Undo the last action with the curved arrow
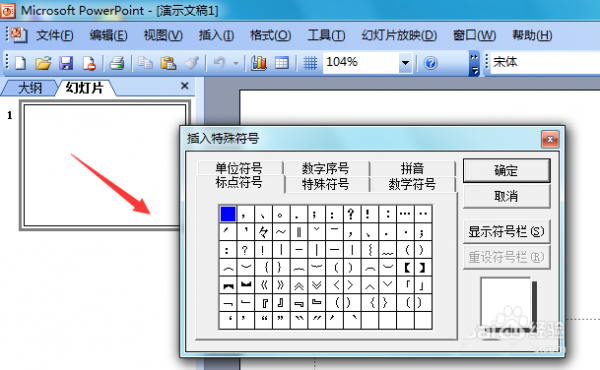The width and height of the screenshot is (600, 370). 220,63
